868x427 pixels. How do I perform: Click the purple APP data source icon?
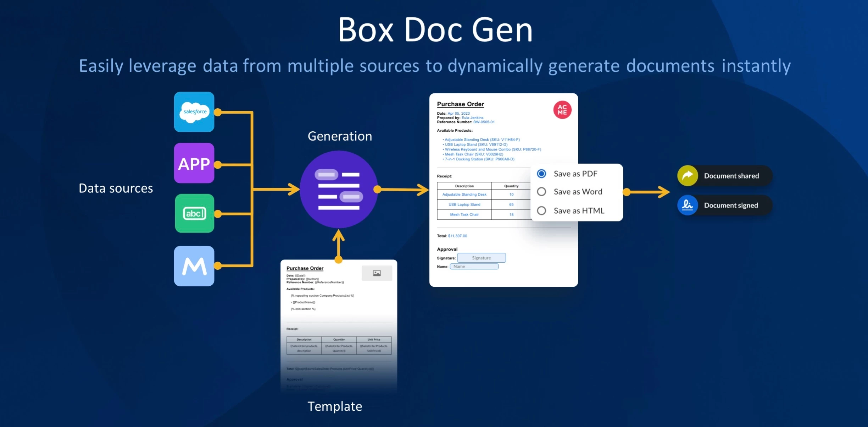(x=194, y=163)
